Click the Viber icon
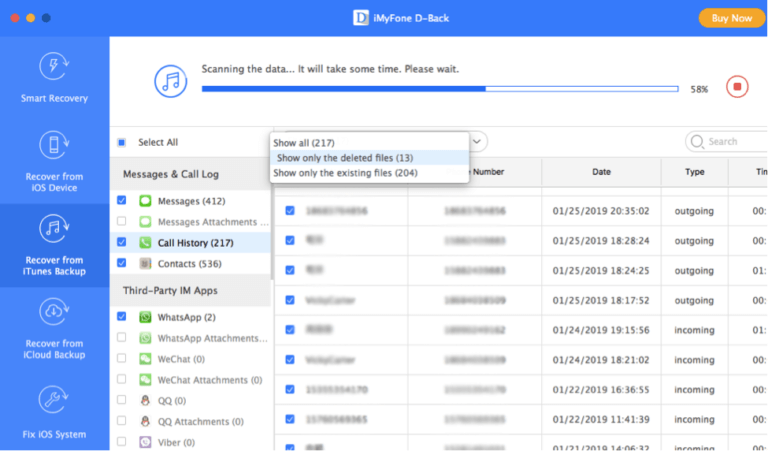Image resolution: width=768 pixels, height=451 pixels. (145, 442)
